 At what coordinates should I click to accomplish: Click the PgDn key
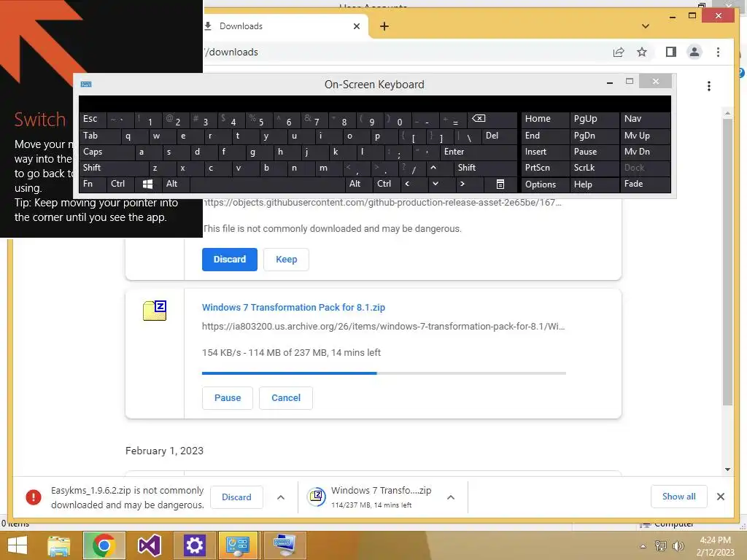[595, 136]
